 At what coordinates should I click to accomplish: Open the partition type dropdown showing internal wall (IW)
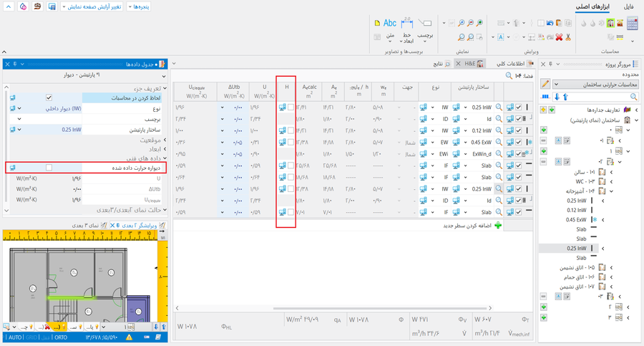(19, 108)
